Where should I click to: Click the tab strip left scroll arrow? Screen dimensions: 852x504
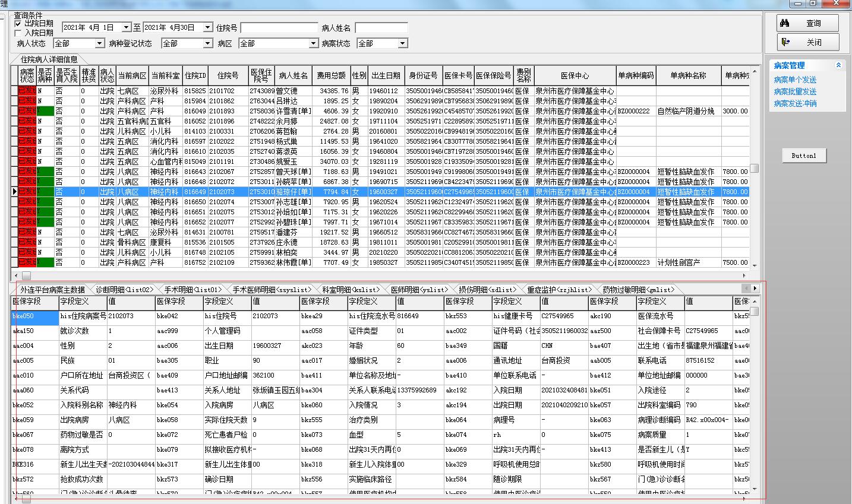746,289
